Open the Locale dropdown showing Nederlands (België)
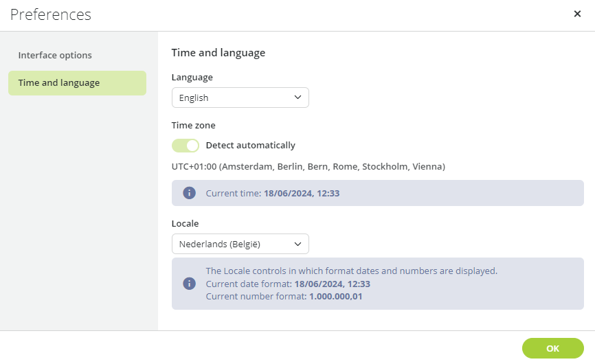Screen dimensions: 595x364 click(x=240, y=244)
